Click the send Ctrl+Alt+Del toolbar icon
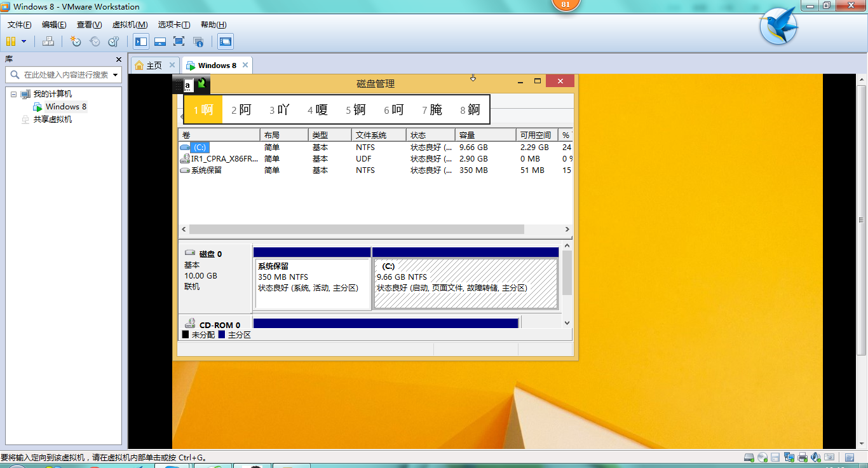 tap(48, 41)
